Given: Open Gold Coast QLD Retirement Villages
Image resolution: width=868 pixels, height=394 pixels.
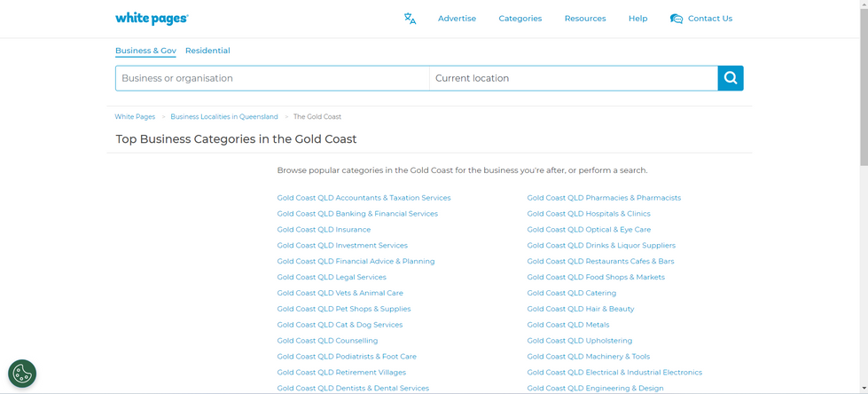Looking at the screenshot, I should pos(341,373).
